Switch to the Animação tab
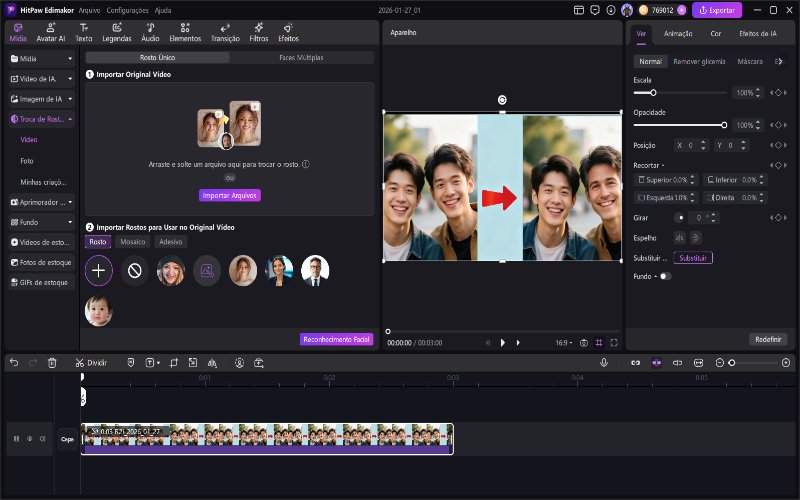Image resolution: width=800 pixels, height=500 pixels. click(x=678, y=33)
